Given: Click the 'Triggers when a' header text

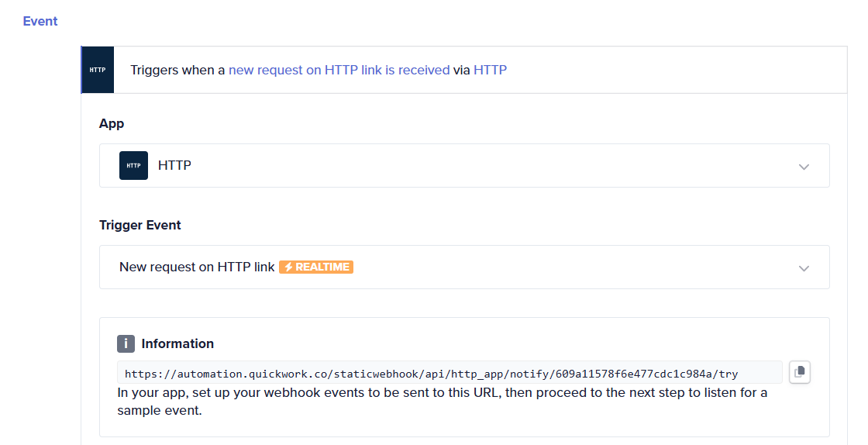Looking at the screenshot, I should pyautogui.click(x=177, y=70).
